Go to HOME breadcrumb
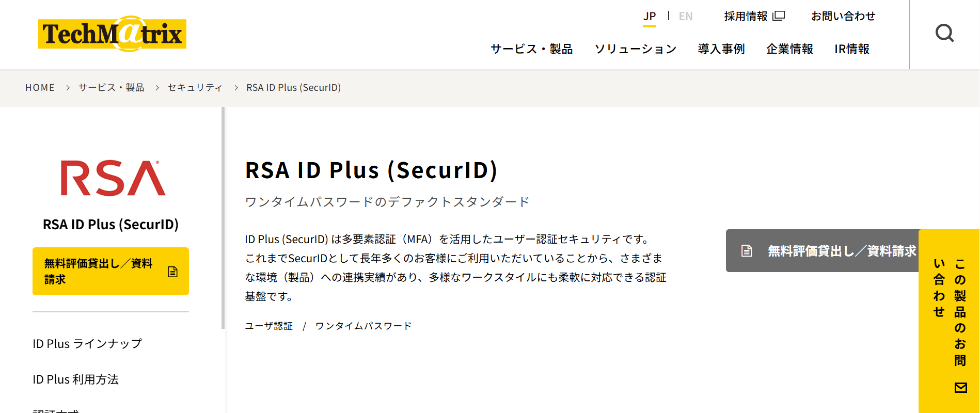The height and width of the screenshot is (413, 980). (40, 88)
